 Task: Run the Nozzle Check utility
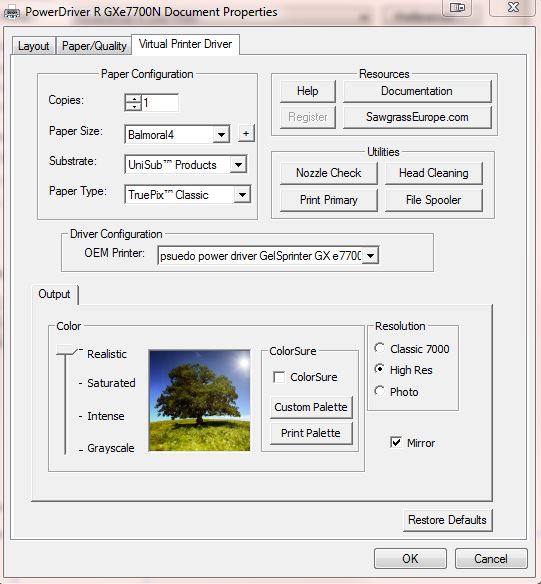(328, 173)
